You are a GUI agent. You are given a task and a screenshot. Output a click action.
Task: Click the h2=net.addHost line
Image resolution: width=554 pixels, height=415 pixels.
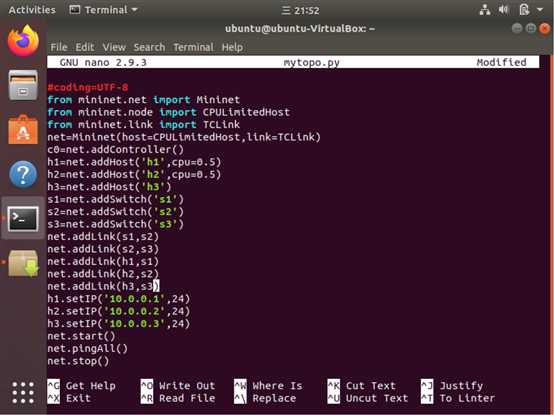[134, 174]
